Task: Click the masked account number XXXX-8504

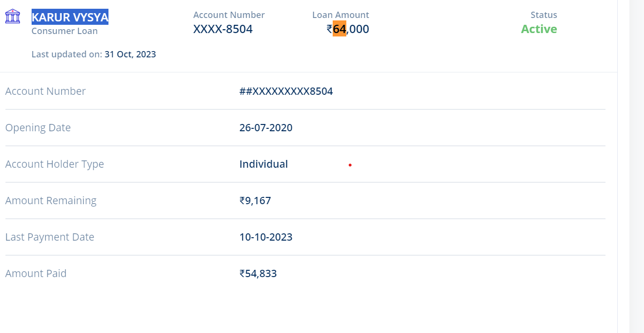Action: point(223,29)
